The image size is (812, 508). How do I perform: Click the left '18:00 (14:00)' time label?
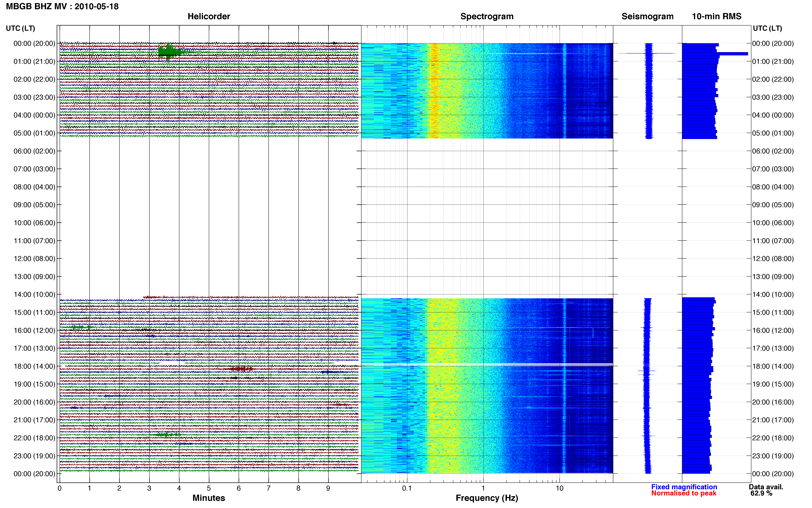pos(34,367)
